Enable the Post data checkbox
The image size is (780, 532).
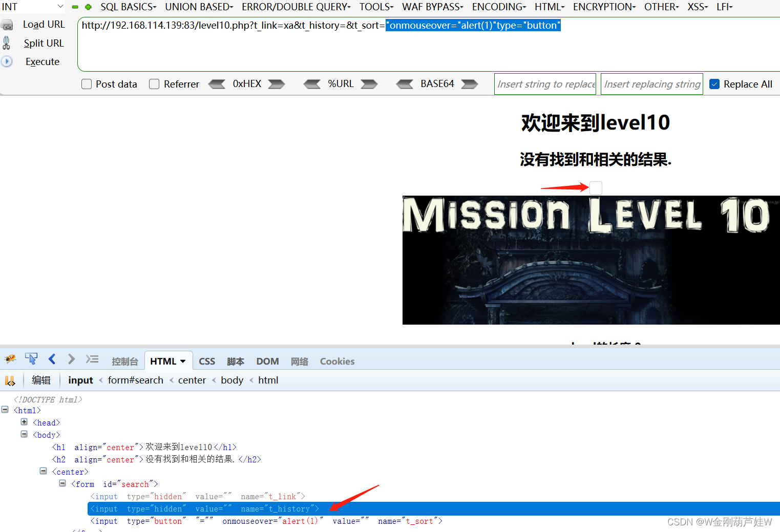point(86,84)
